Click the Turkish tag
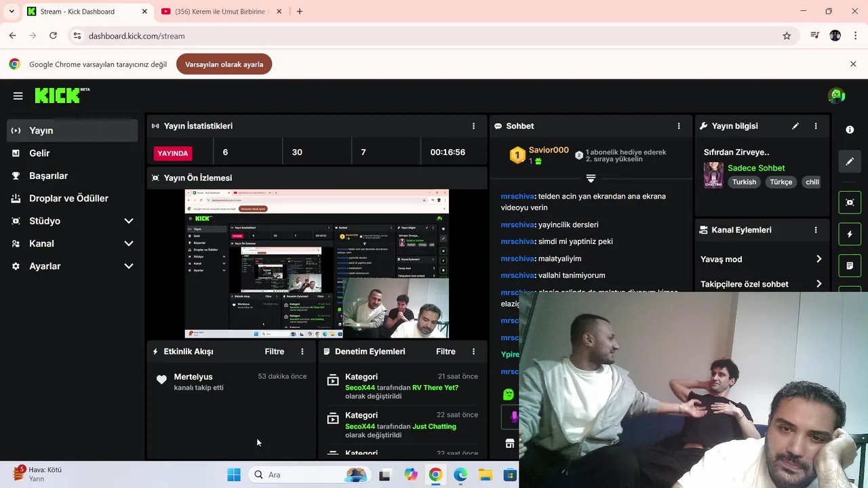The width and height of the screenshot is (868, 488). [744, 182]
